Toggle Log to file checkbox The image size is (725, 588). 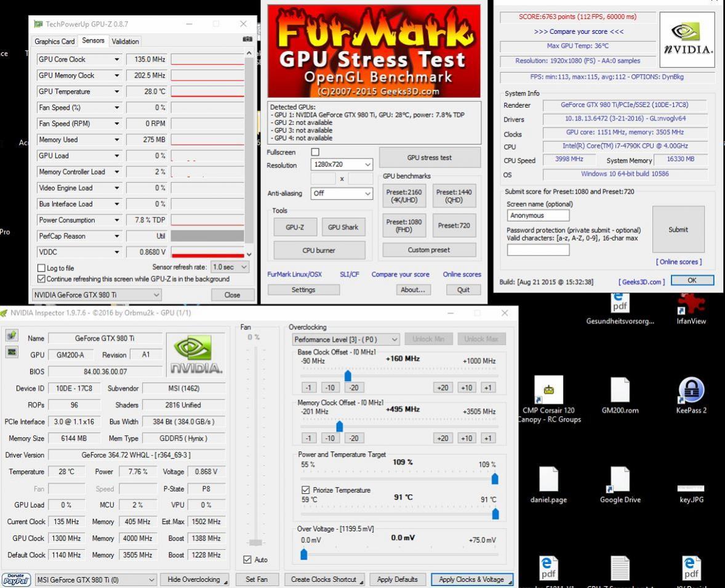click(41, 268)
